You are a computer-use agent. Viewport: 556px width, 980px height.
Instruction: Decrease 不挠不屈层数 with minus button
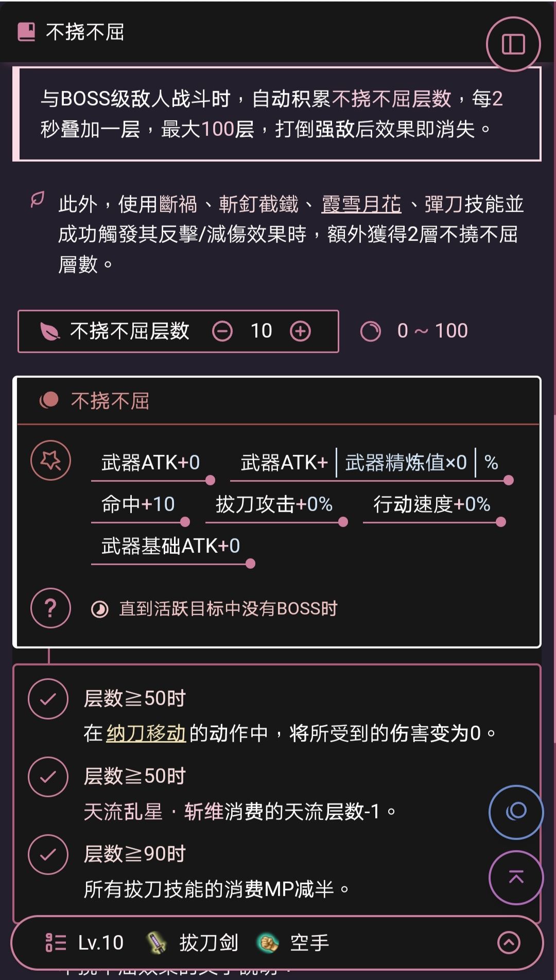tap(222, 331)
